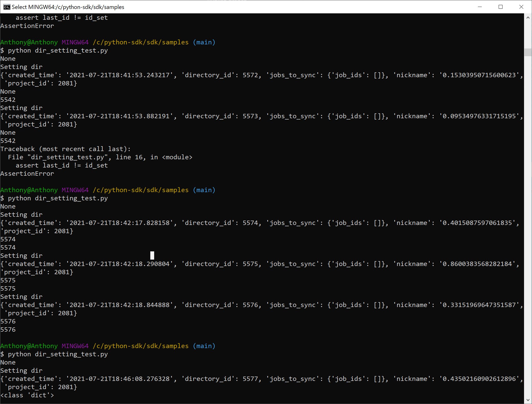Screen dimensions: 532x404
Task: Click the scrollbar down arrow
Action: [x=528, y=400]
